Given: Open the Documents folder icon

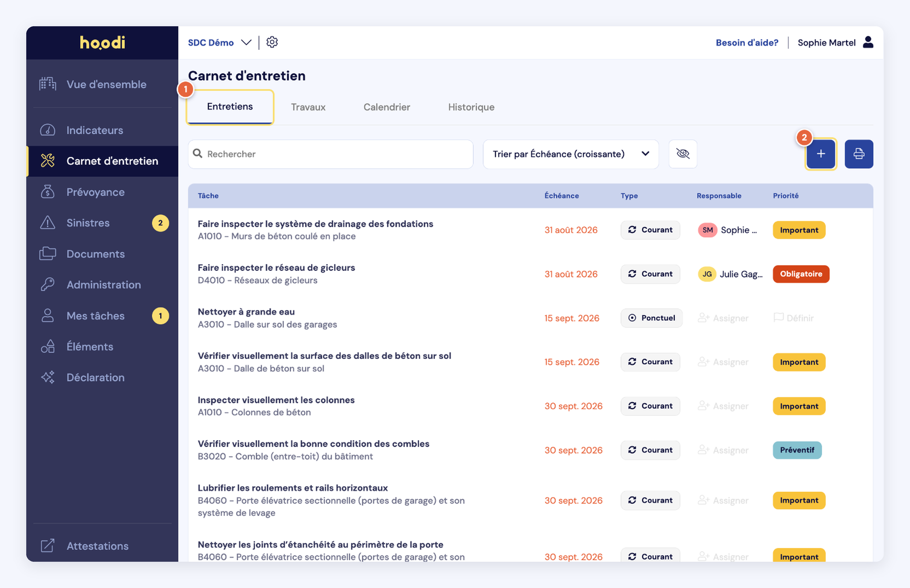Looking at the screenshot, I should (48, 254).
